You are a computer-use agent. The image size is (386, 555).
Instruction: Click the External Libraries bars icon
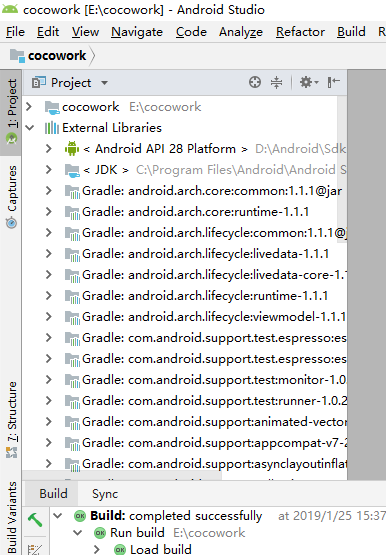tap(52, 128)
